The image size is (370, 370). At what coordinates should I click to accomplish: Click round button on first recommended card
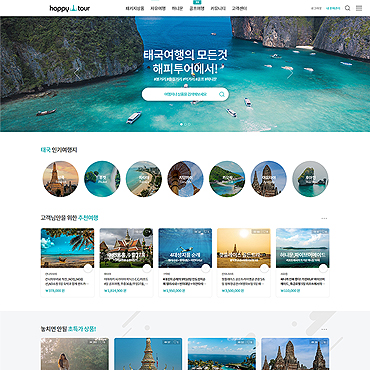[x=88, y=268]
